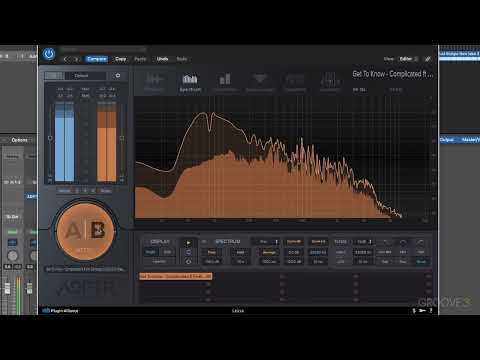The height and width of the screenshot is (360, 480).
Task: Open the Default preset dropdown
Action: click(x=86, y=76)
